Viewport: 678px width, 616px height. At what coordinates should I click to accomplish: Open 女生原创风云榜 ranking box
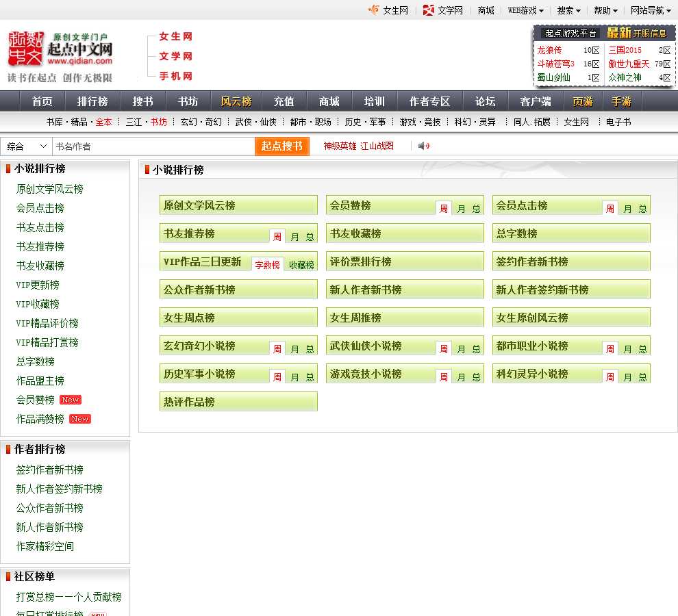(571, 318)
